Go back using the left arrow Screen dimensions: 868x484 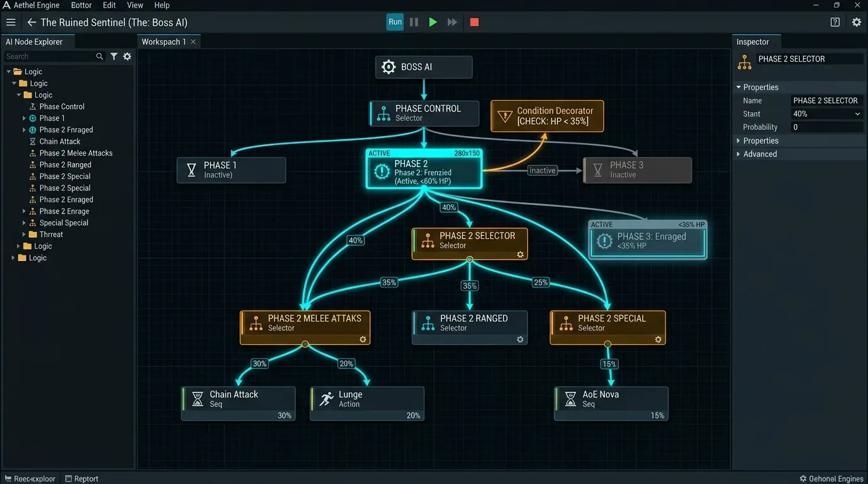32,22
